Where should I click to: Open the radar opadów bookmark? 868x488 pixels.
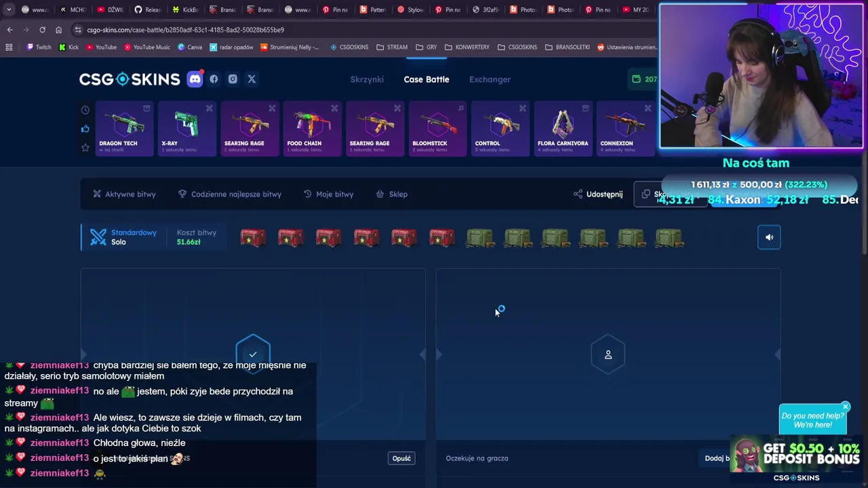click(x=231, y=47)
